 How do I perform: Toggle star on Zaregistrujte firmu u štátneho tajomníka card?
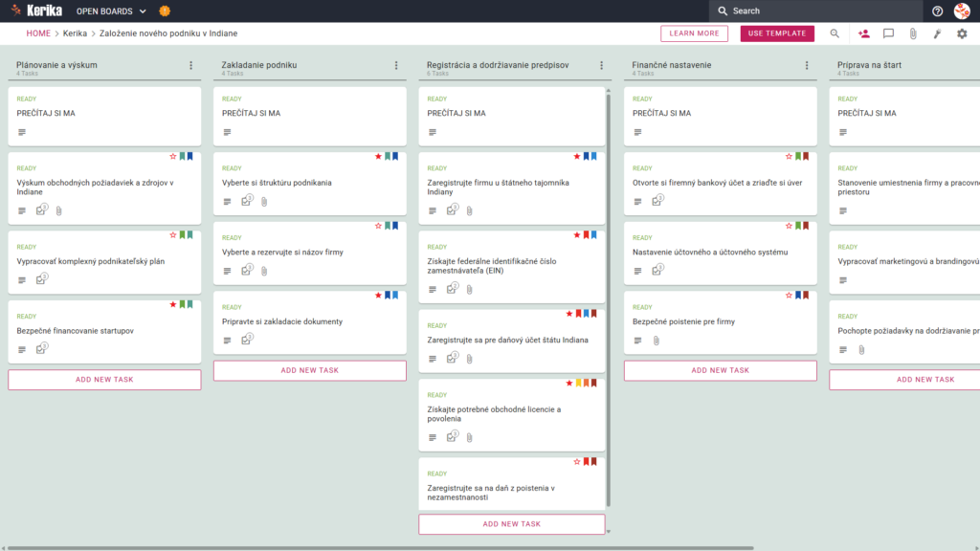(x=577, y=156)
